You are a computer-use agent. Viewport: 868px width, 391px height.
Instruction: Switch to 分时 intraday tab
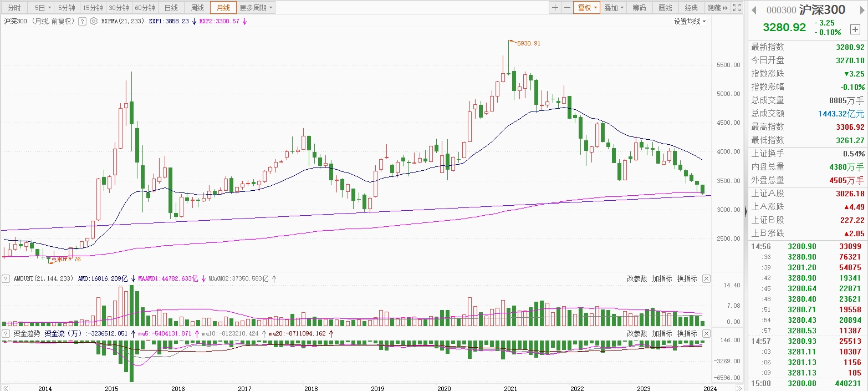[14, 8]
